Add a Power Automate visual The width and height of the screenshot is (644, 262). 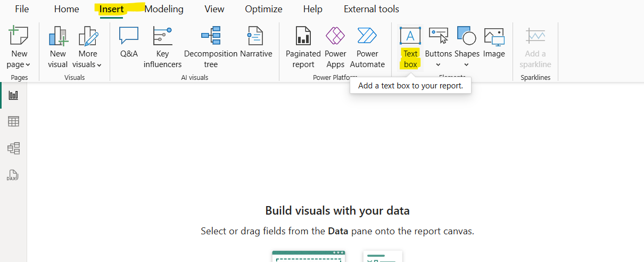(x=367, y=47)
